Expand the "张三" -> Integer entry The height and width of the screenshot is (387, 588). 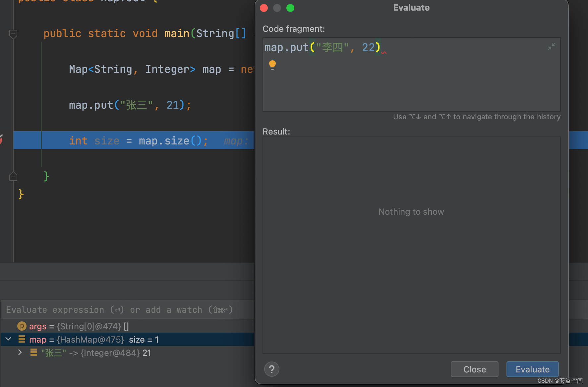tap(20, 352)
